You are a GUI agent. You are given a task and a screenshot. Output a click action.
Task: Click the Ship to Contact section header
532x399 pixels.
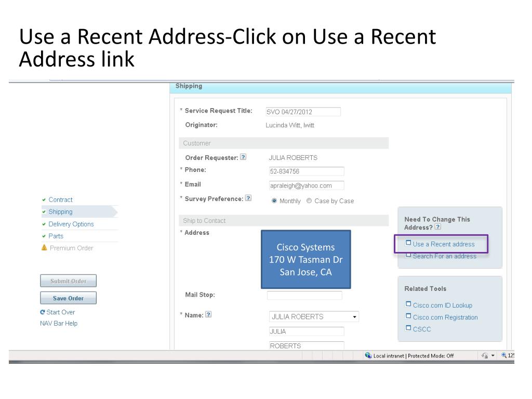[284, 220]
